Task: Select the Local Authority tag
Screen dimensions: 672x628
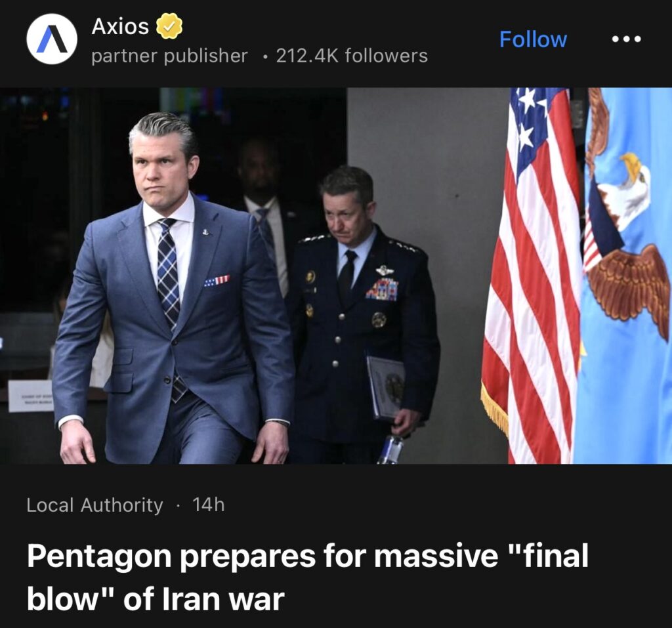Action: point(94,505)
